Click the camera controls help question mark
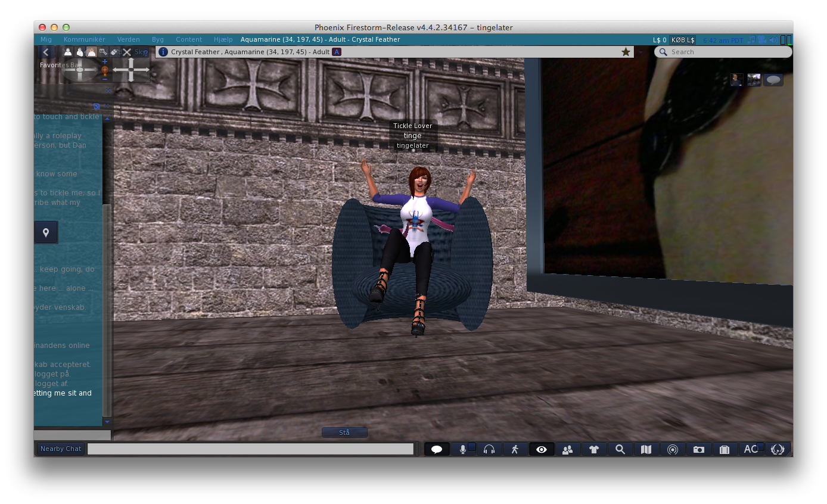 146,53
